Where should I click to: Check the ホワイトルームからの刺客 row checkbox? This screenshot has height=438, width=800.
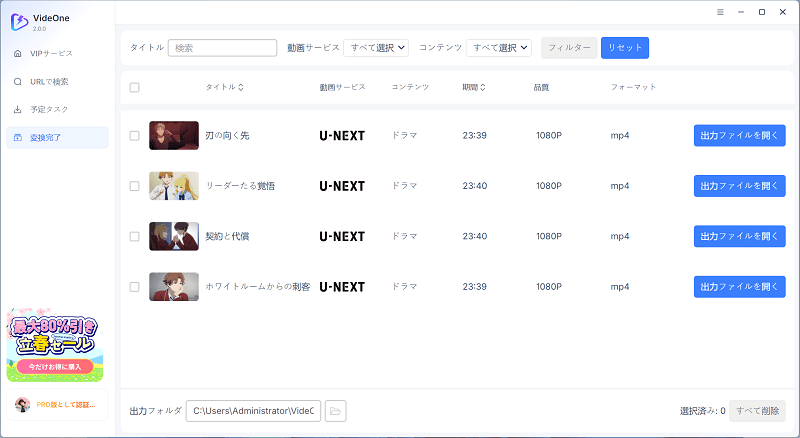[x=134, y=287]
